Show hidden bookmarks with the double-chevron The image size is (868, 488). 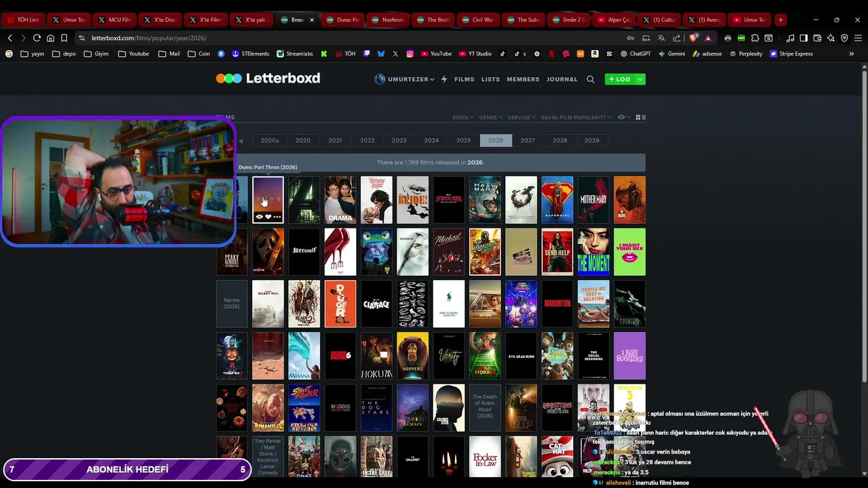[x=852, y=54]
